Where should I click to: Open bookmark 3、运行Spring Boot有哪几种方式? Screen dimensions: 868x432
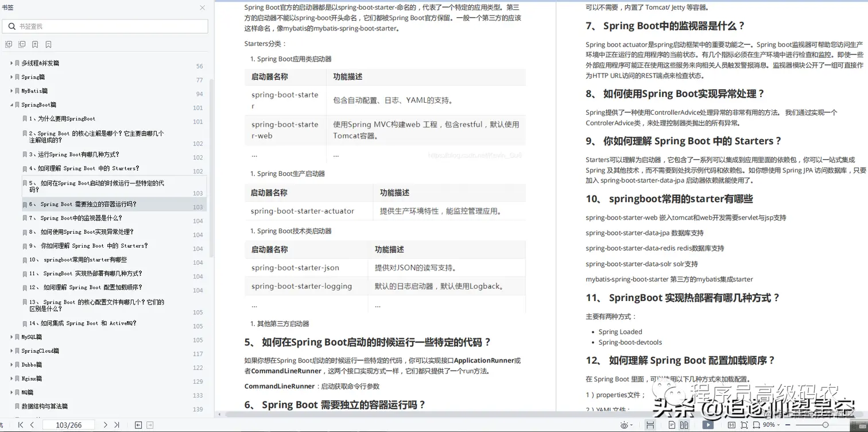point(74,155)
